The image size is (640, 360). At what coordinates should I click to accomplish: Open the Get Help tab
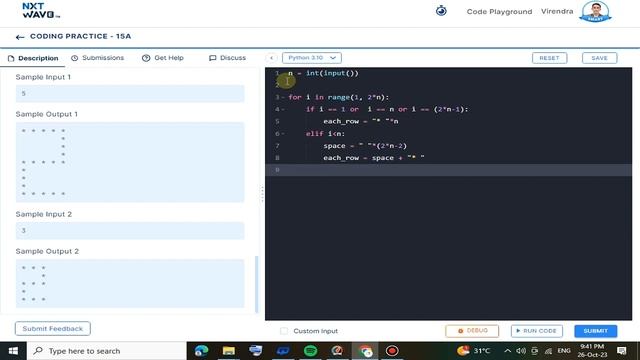163,58
